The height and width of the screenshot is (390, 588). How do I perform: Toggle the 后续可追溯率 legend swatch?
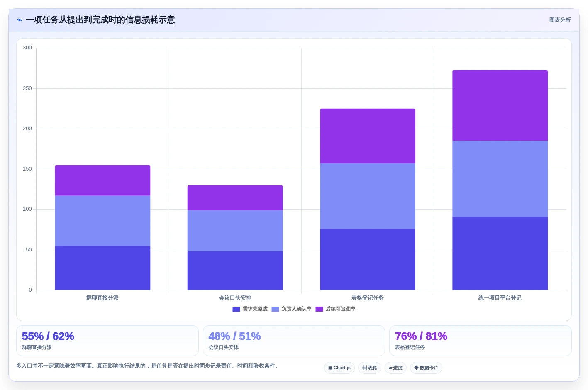coord(319,309)
